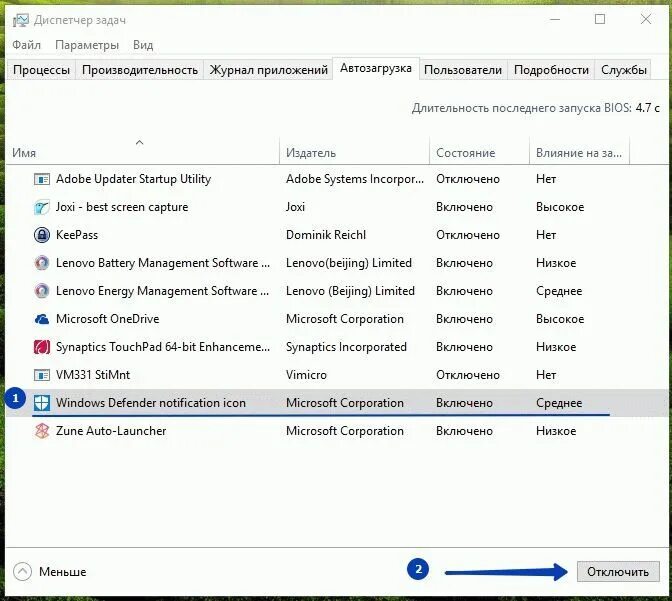Click the Windows Defender shield icon
This screenshot has width=672, height=601.
pyautogui.click(x=42, y=403)
